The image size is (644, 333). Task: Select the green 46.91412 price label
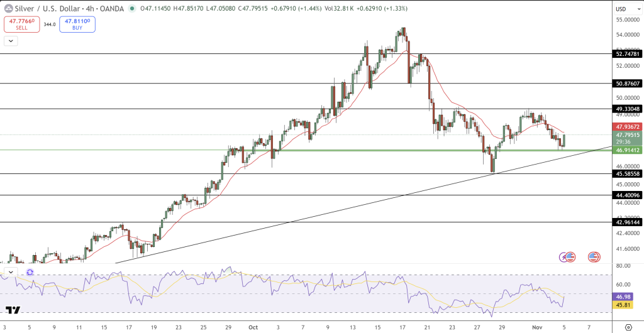coord(626,151)
